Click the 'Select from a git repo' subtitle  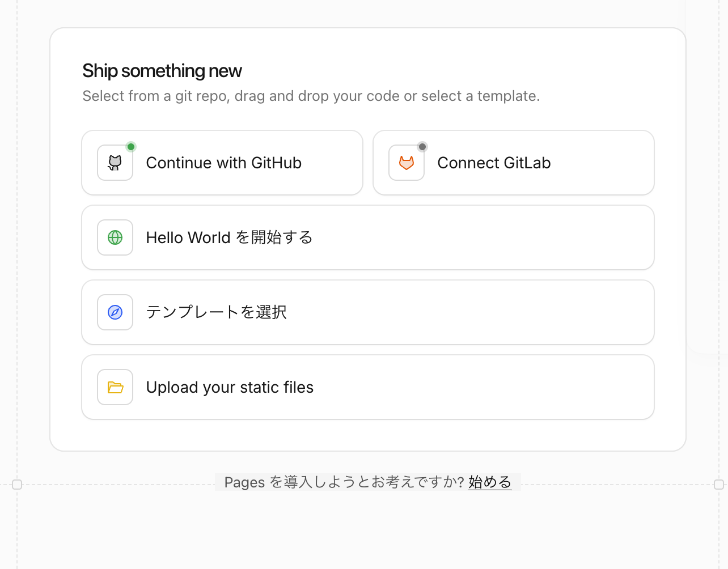click(x=311, y=96)
